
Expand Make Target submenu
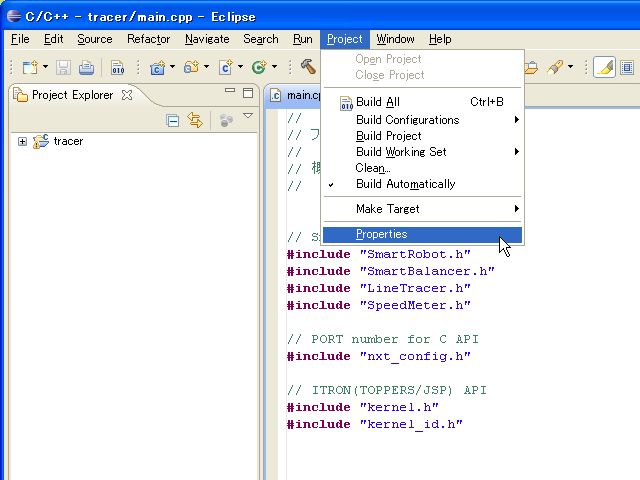point(422,209)
